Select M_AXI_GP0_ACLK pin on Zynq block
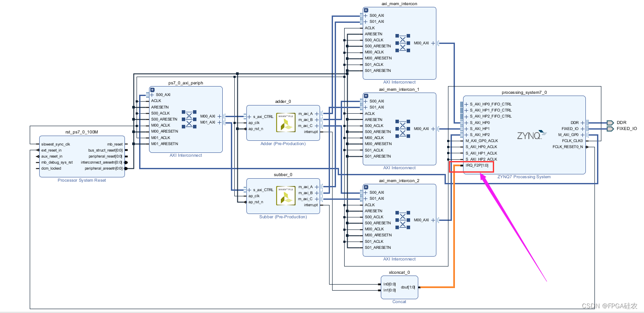This screenshot has height=313, width=644. (482, 141)
